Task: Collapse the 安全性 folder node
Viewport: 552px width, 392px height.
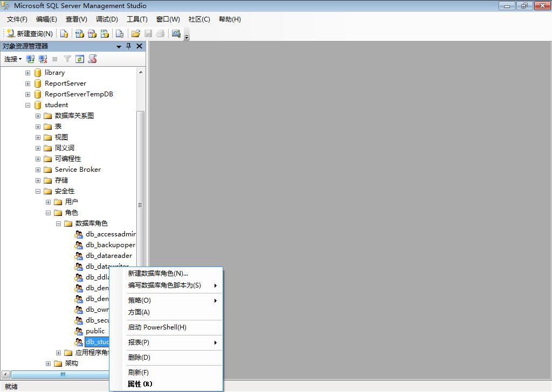Action: [x=38, y=191]
